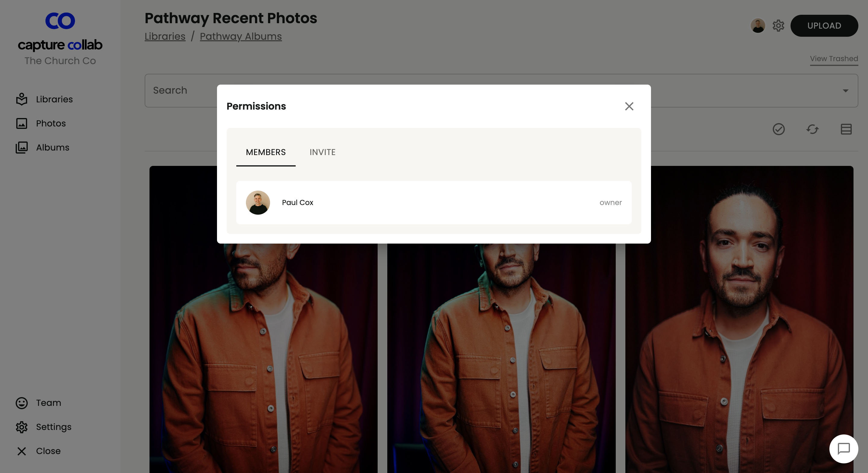Open Albums in the sidebar
The image size is (868, 473).
point(52,148)
